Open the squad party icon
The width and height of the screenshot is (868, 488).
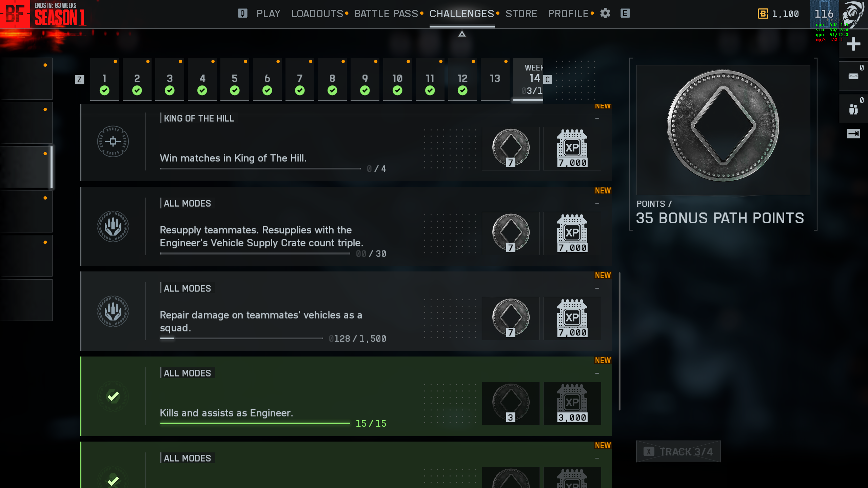point(853,109)
